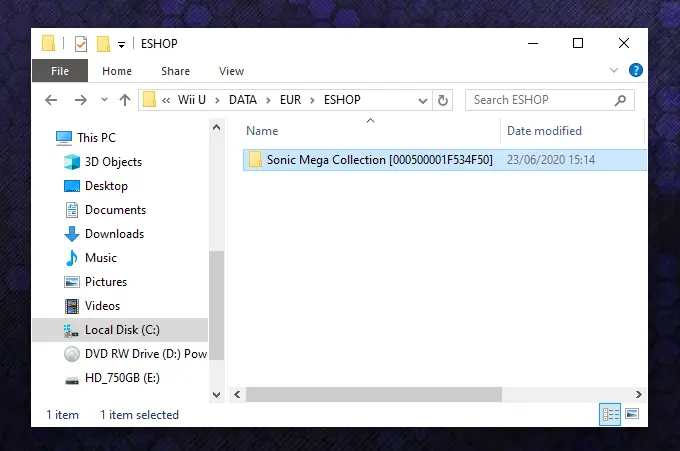Click ESHOP in the breadcrumb path
680x451 pixels.
[342, 100]
